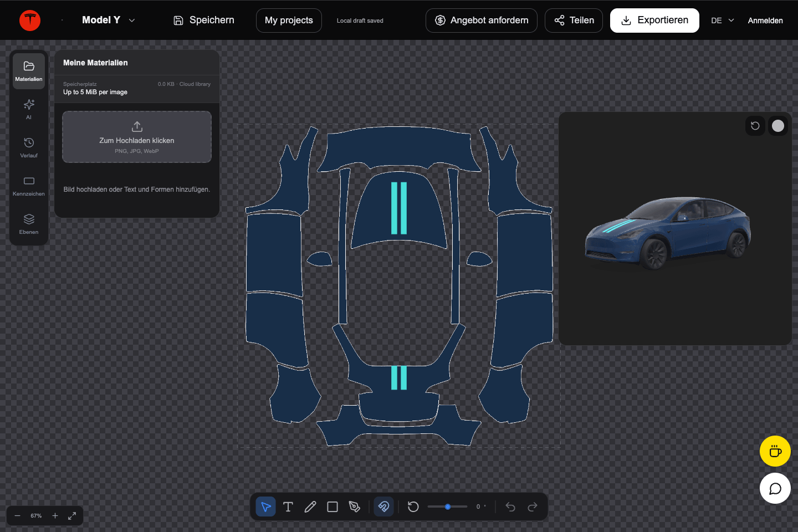798x532 pixels.
Task: Click the grey color swatch in preview
Action: pyautogui.click(x=778, y=126)
